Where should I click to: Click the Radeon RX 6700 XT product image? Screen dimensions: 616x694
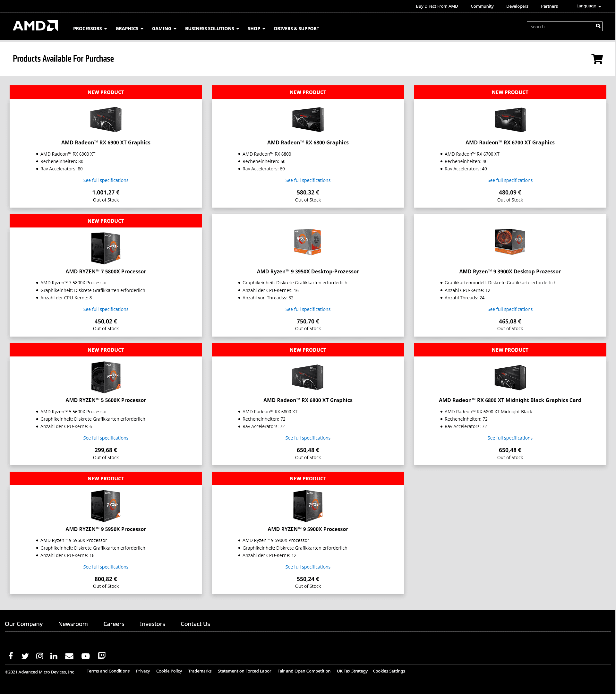510,119
